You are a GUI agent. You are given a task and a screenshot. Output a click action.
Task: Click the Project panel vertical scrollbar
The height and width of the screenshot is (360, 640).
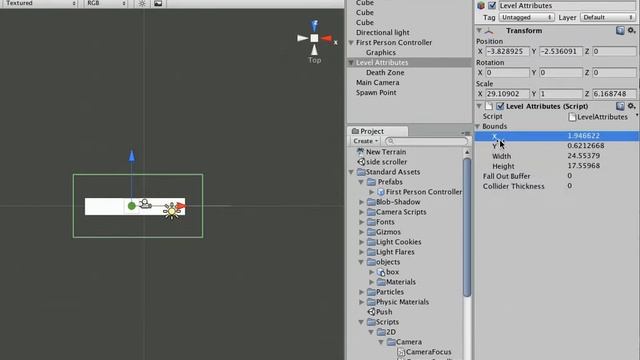pos(467,227)
